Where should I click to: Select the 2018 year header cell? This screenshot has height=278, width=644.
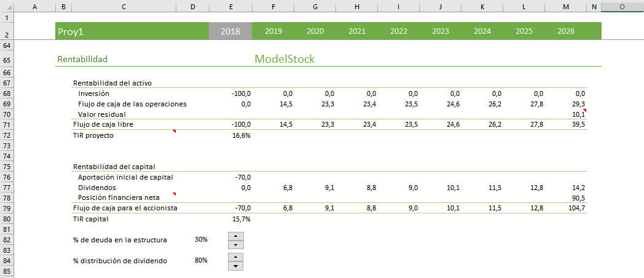[x=230, y=31]
